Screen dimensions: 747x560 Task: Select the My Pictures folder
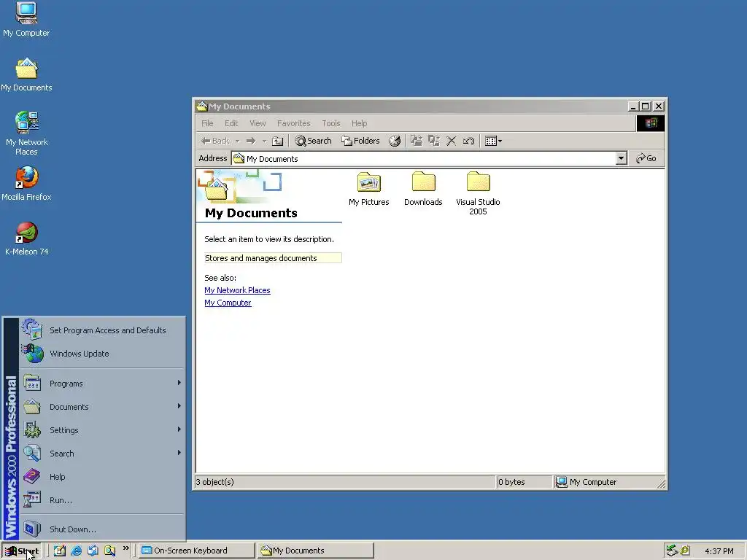pyautogui.click(x=368, y=189)
